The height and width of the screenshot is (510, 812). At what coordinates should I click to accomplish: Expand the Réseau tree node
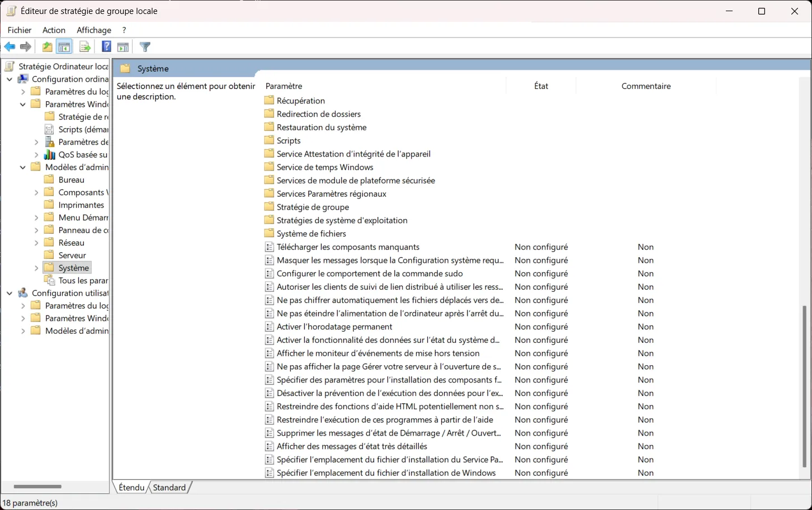click(x=36, y=242)
